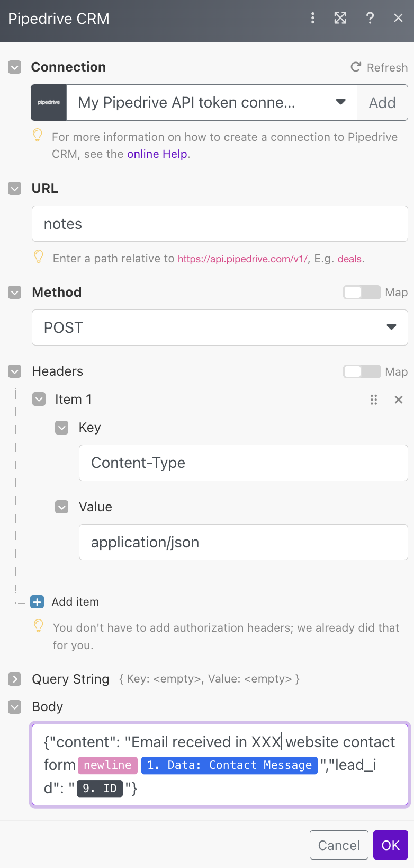Open the connection selection dropdown
Screen dimensions: 414x868
pyautogui.click(x=212, y=102)
